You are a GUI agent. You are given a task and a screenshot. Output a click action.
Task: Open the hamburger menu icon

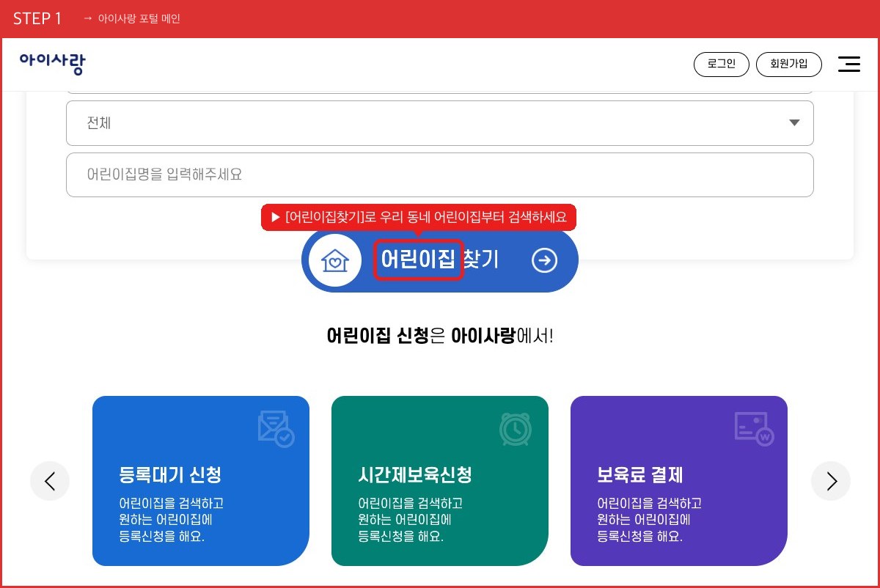coord(849,64)
